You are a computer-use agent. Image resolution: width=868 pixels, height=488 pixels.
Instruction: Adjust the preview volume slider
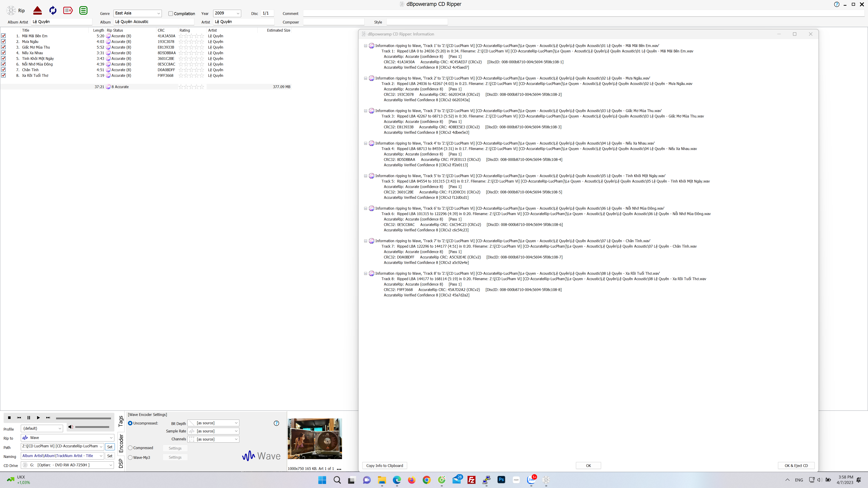coord(92,427)
